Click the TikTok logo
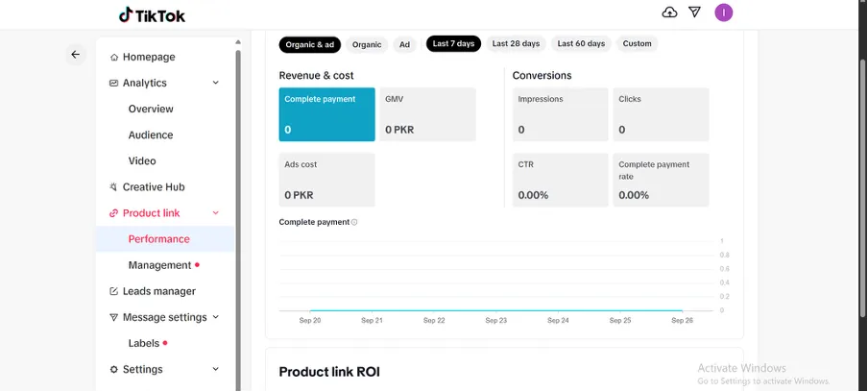The width and height of the screenshot is (868, 392). pyautogui.click(x=153, y=15)
